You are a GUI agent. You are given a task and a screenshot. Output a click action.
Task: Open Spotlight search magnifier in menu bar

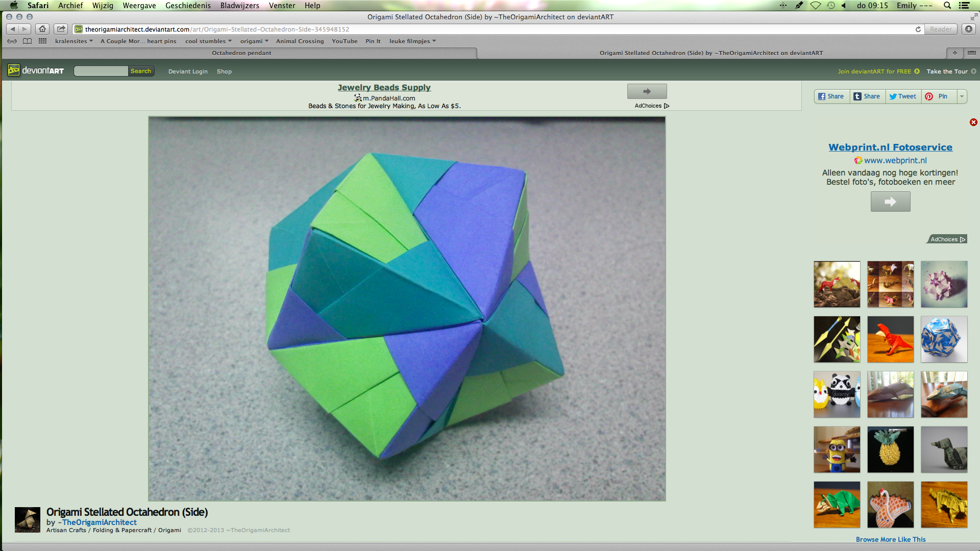pos(947,5)
